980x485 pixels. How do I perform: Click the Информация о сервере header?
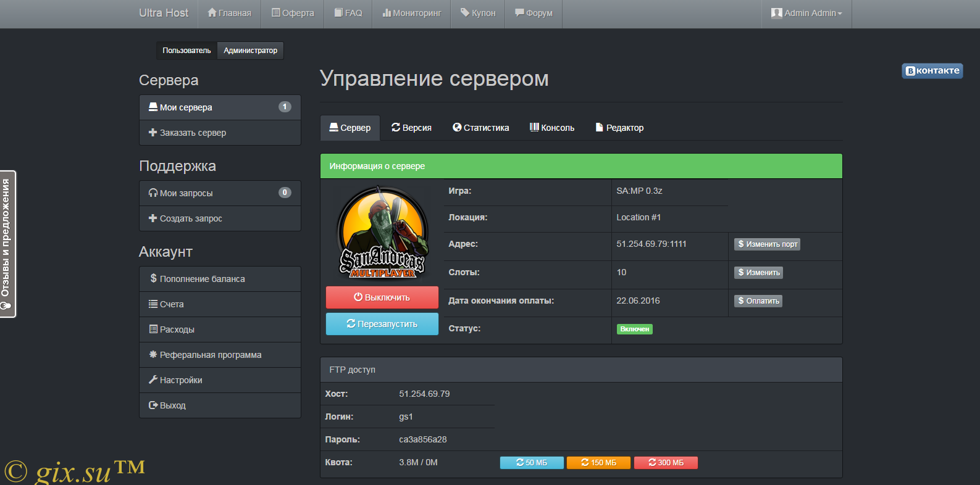pos(581,166)
